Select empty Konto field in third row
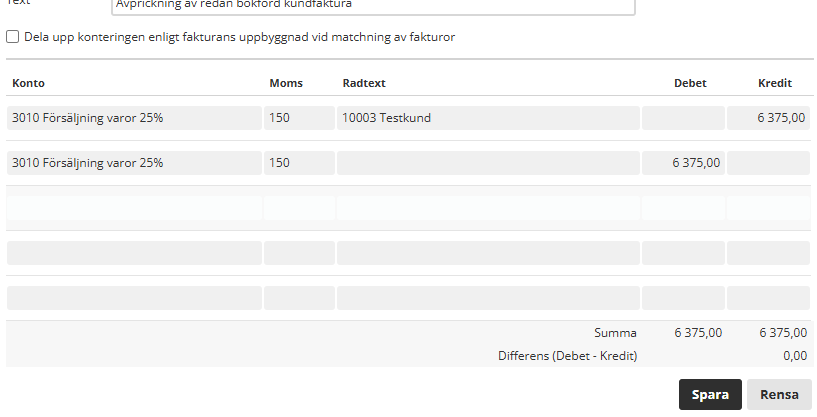 click(x=134, y=208)
